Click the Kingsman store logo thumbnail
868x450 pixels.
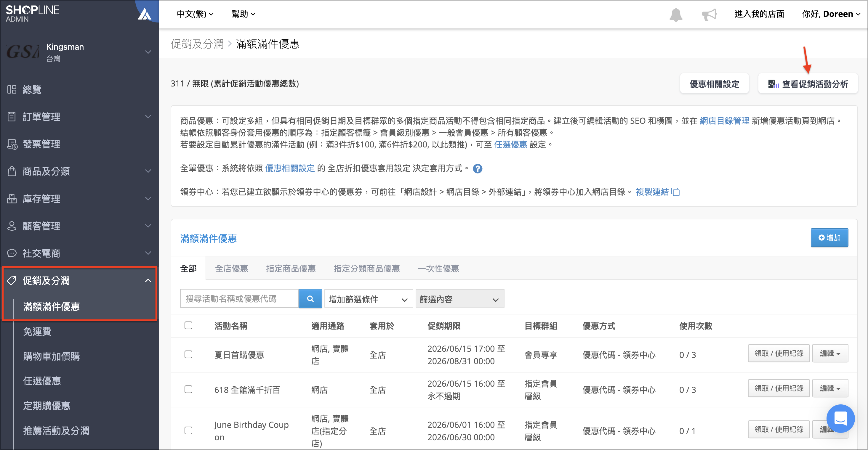click(23, 52)
